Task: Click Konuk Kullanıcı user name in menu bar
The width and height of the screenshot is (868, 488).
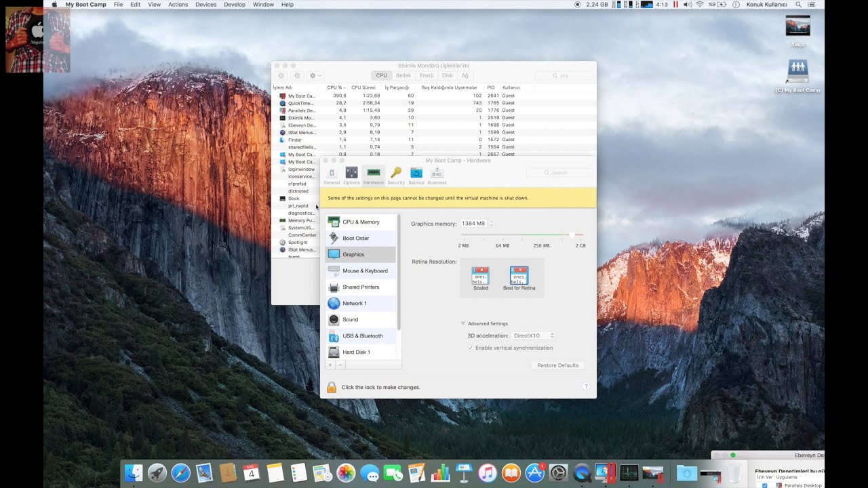Action: [x=766, y=4]
